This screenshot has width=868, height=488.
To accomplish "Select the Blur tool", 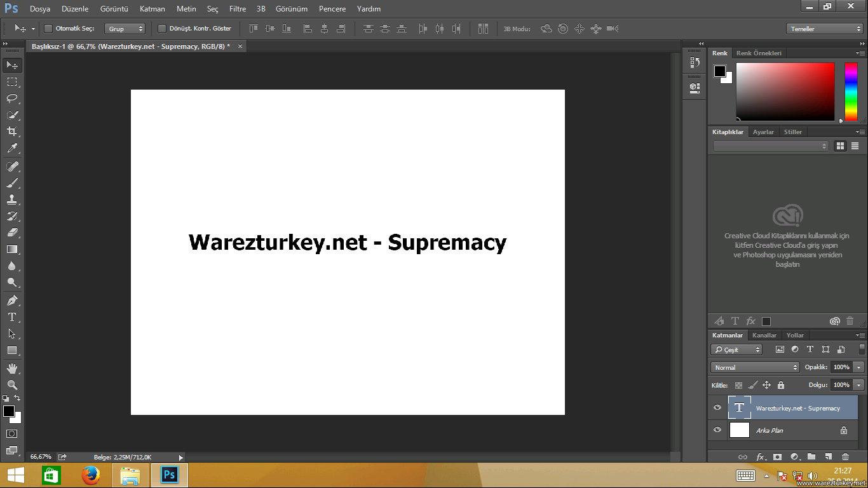I will point(12,266).
